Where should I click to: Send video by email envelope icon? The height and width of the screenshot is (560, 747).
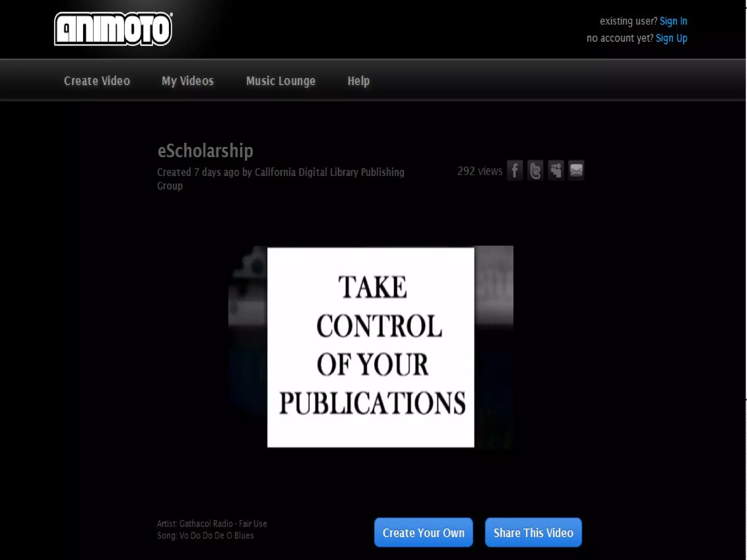point(576,170)
